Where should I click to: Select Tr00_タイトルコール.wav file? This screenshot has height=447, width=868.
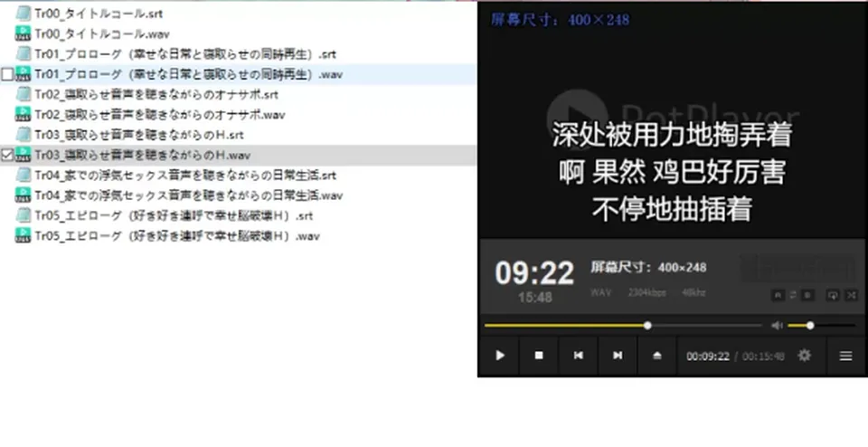pos(102,33)
